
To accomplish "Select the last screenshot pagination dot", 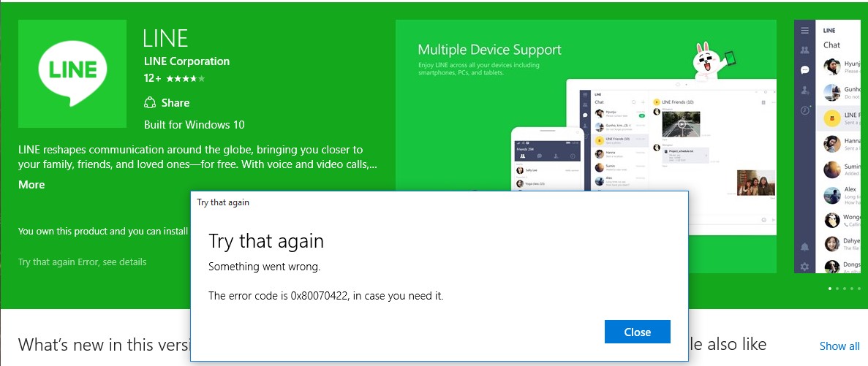I will [859, 289].
